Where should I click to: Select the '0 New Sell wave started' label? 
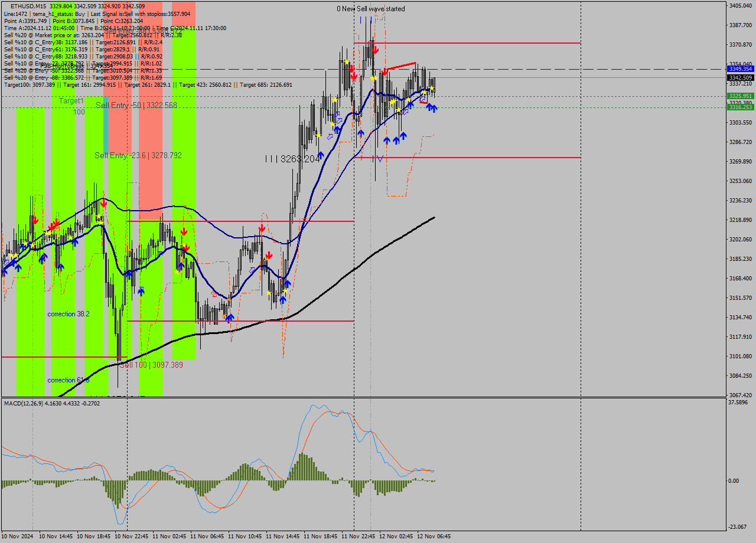[371, 9]
